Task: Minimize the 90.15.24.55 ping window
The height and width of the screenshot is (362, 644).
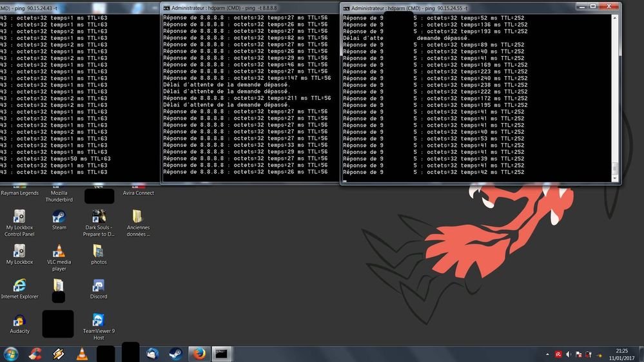Action: pos(581,6)
